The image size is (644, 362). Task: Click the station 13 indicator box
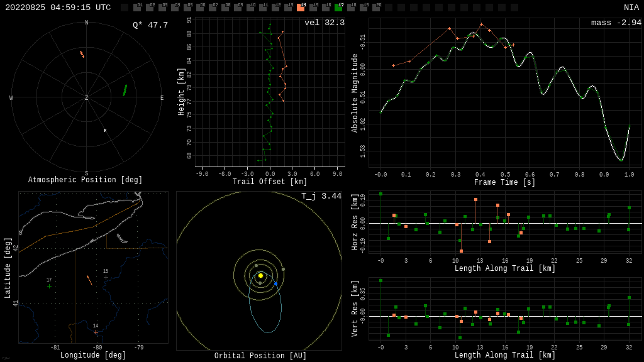point(288,8)
